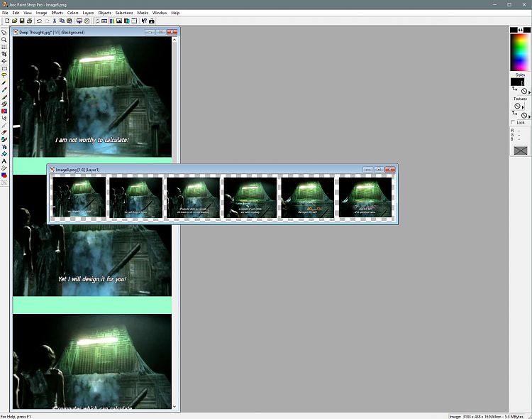Open the Masks menu
The height and width of the screenshot is (419, 532).
coord(143,13)
